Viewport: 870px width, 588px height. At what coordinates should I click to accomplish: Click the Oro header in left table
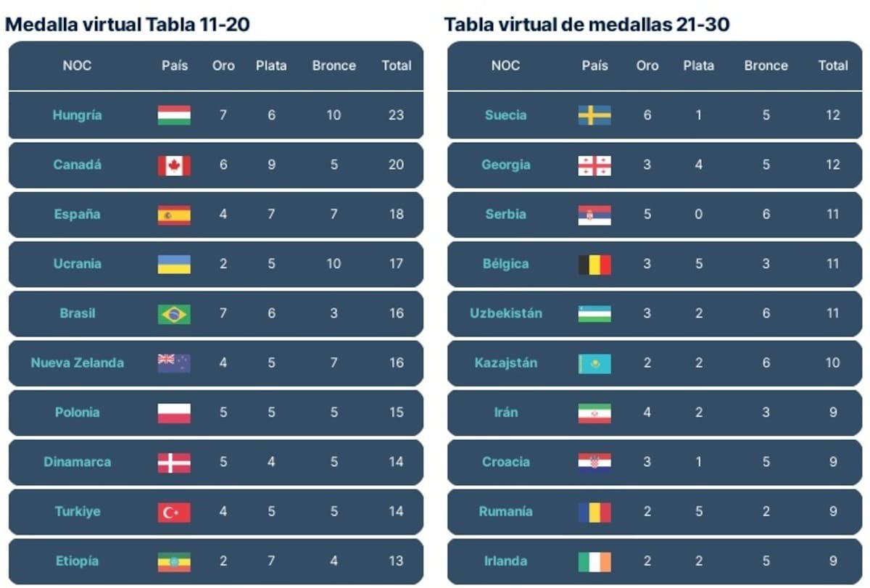click(223, 65)
